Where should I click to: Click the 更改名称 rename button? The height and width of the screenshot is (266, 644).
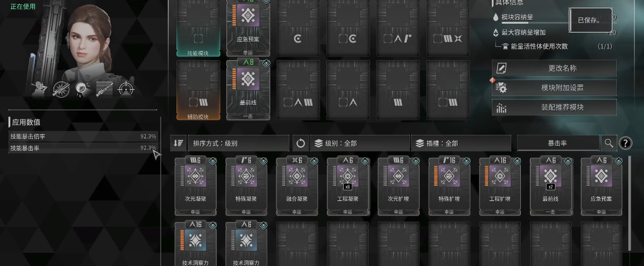coord(554,68)
